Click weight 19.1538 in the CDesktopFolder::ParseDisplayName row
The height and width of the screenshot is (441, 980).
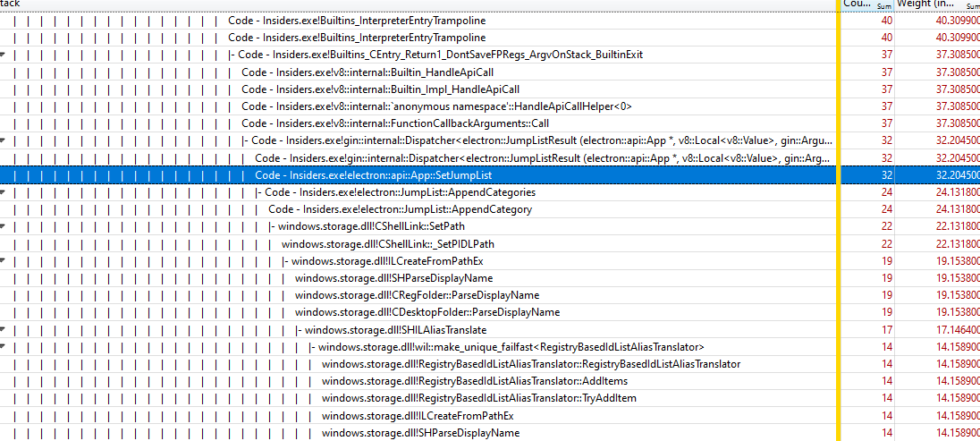(x=958, y=312)
